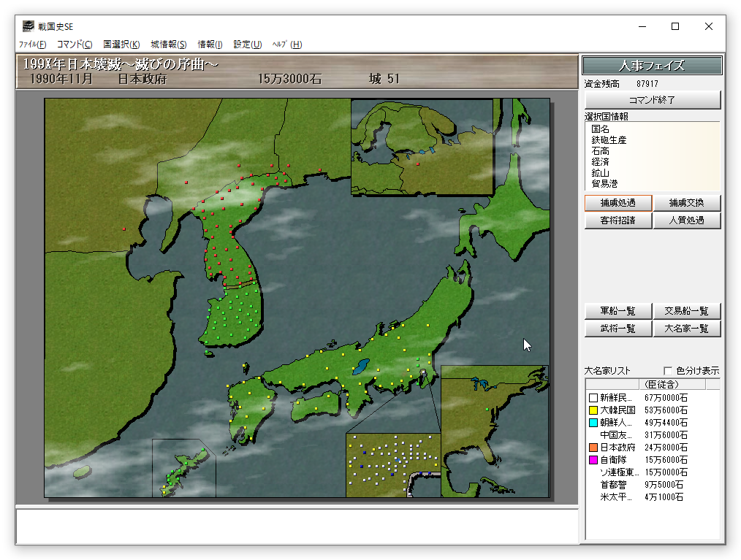Open the 城情報(S) menu
741x560 pixels.
(x=169, y=45)
